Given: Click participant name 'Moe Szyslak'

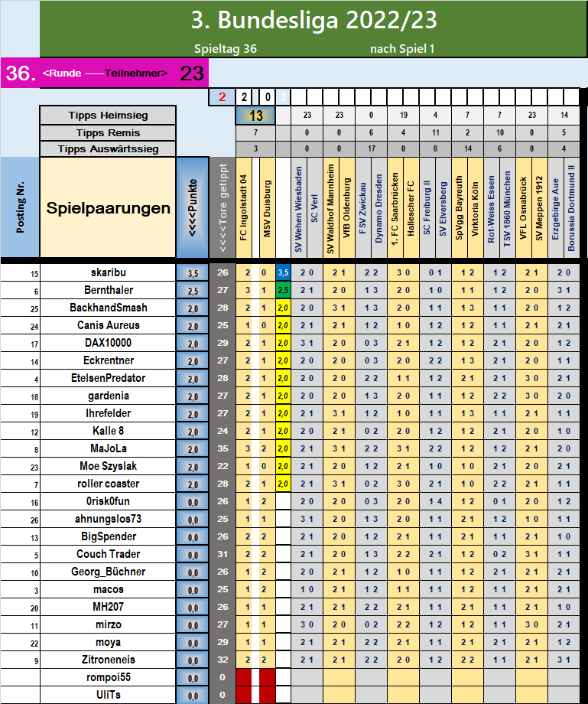Looking at the screenshot, I should click(x=108, y=466).
